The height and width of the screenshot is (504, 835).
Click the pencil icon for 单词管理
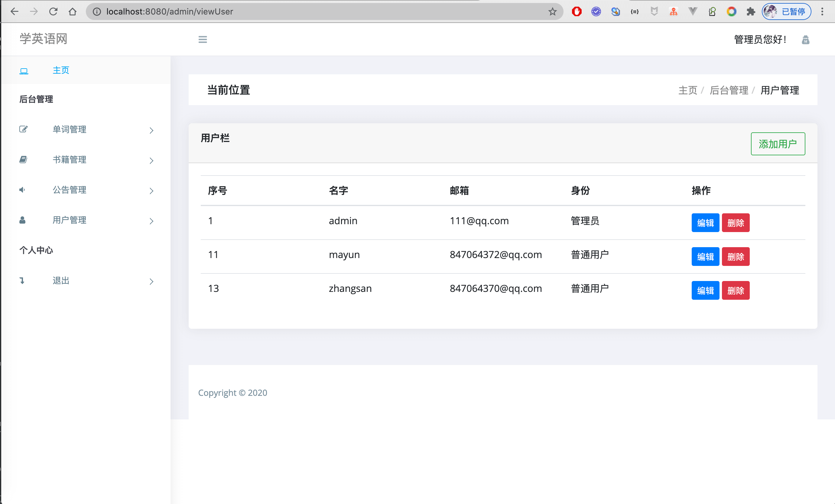tap(23, 129)
